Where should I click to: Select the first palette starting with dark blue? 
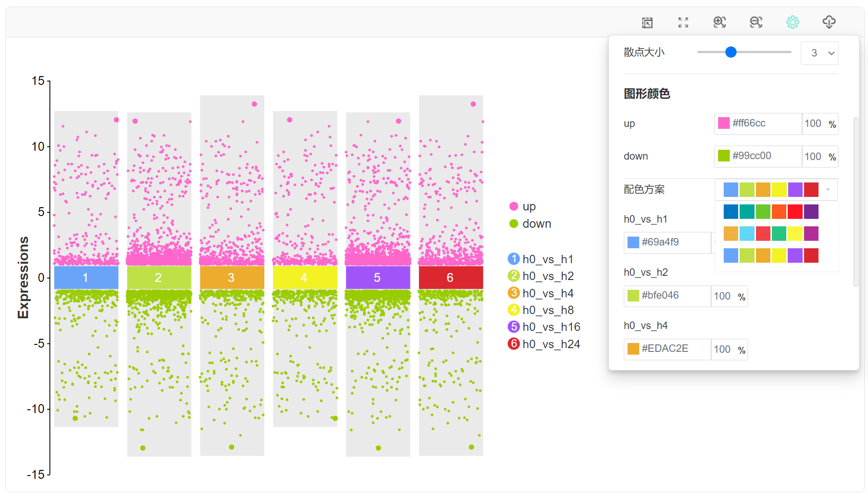771,211
